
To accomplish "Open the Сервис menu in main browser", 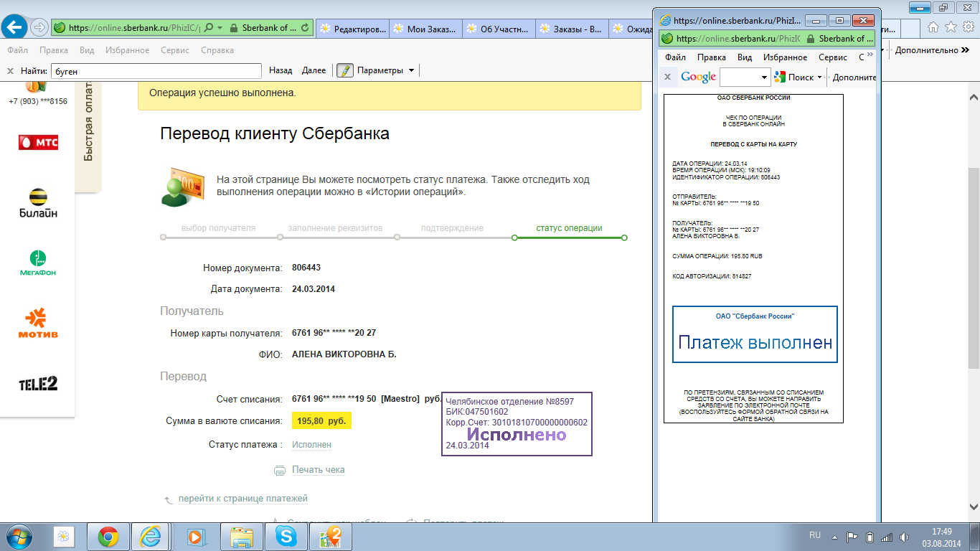I will click(x=176, y=50).
